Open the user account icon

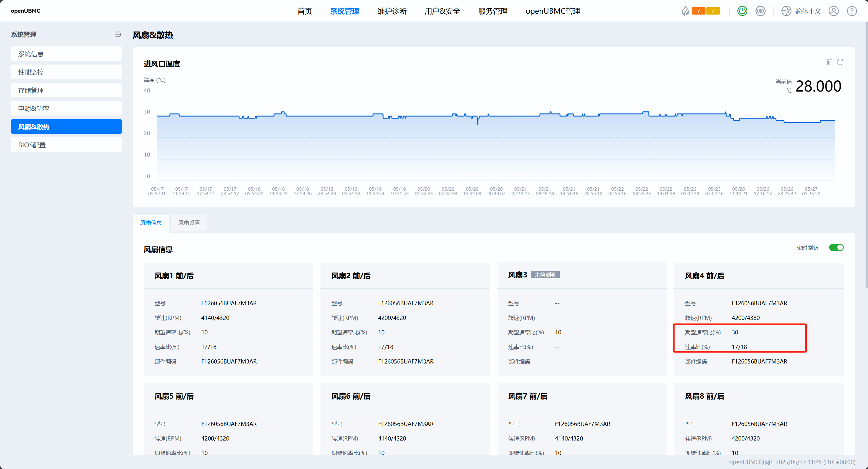[833, 11]
